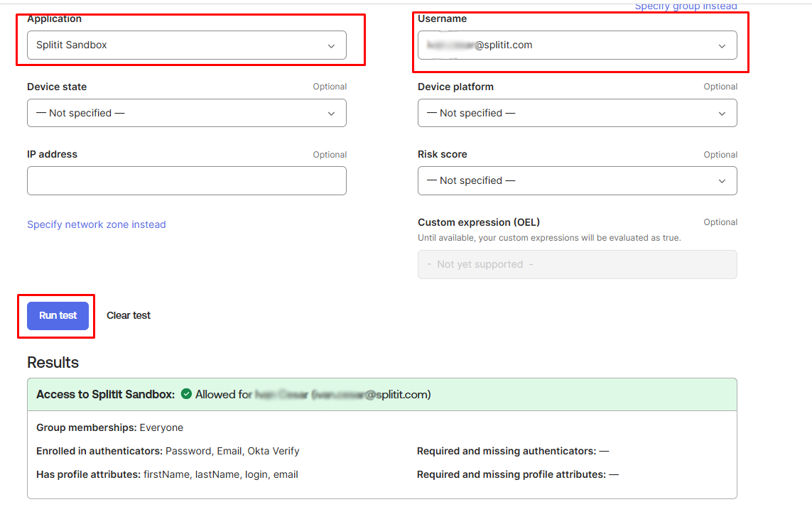Select the 'Has profile attributes:' line

[167, 474]
